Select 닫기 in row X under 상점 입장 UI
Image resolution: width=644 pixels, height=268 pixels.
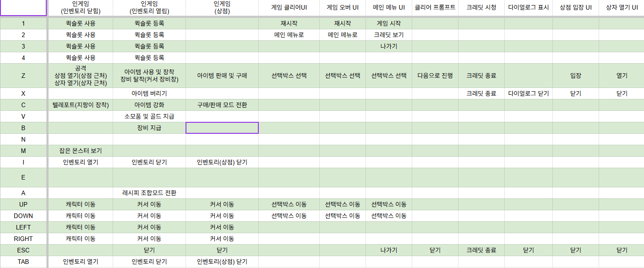point(576,93)
